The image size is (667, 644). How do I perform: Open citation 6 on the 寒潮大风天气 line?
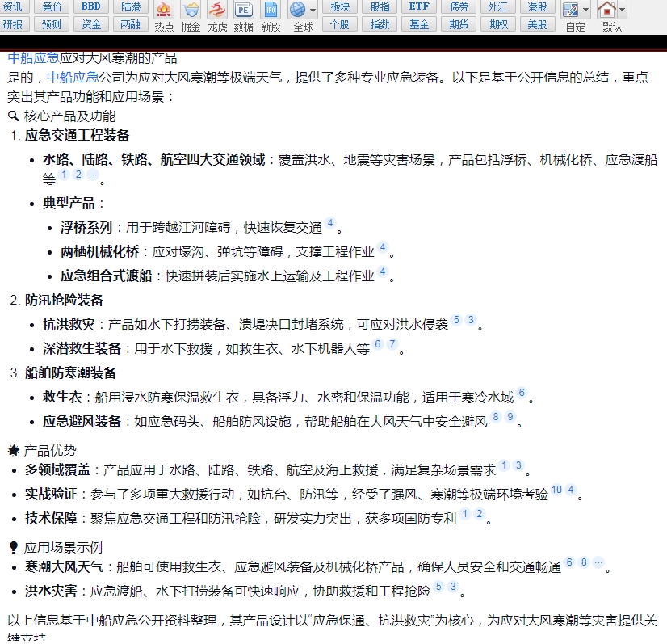click(569, 562)
